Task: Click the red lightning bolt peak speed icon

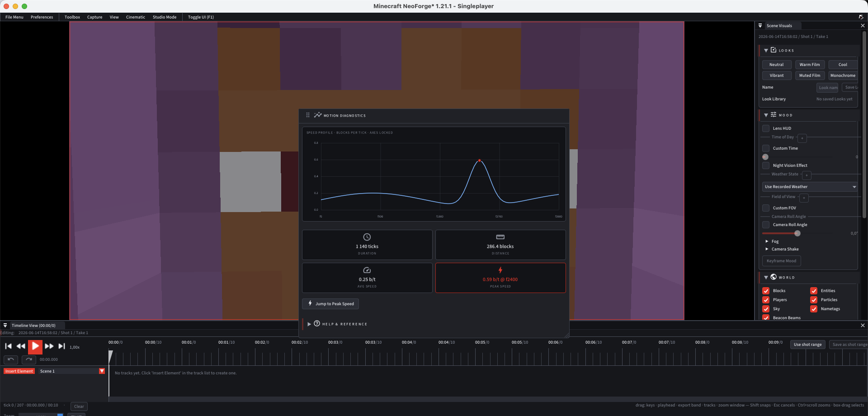Action: tap(500, 270)
